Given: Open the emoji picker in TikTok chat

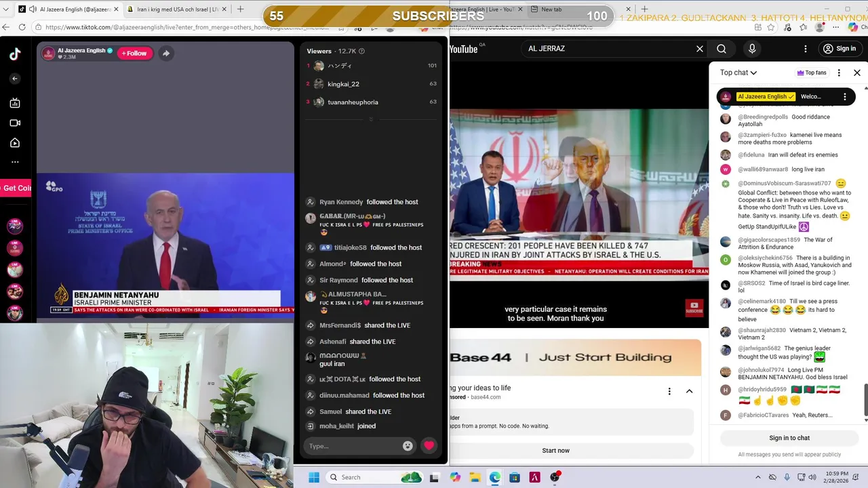Looking at the screenshot, I should pyautogui.click(x=408, y=445).
